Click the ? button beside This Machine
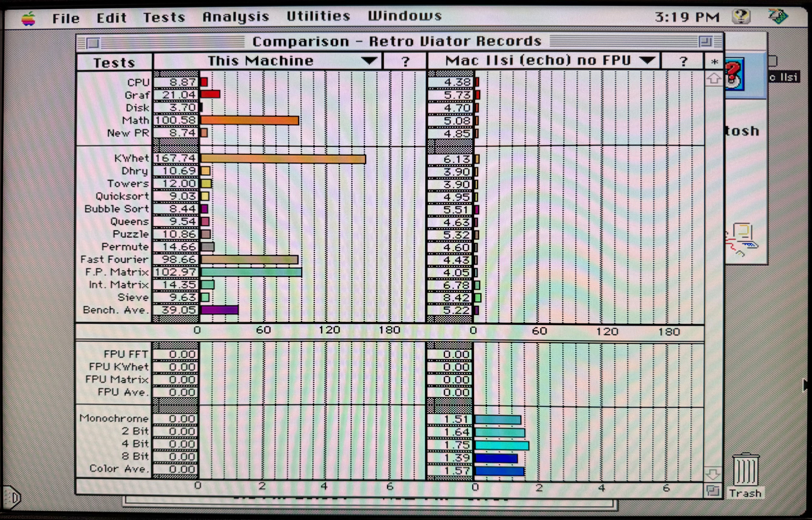This screenshot has height=520, width=812. pos(405,61)
